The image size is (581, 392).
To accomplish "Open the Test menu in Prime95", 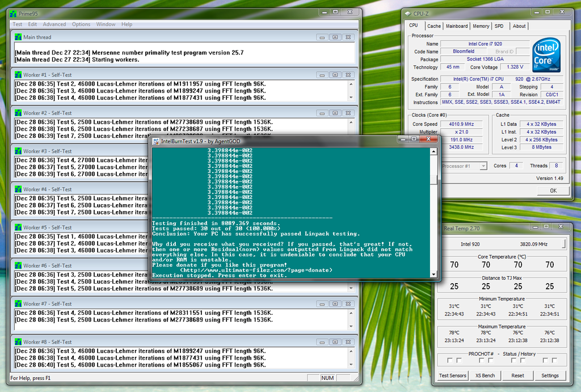I will 18,24.
